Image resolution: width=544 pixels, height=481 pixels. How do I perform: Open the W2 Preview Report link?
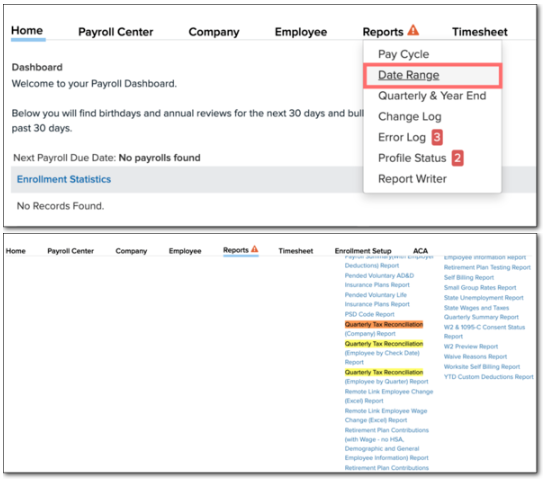(470, 346)
